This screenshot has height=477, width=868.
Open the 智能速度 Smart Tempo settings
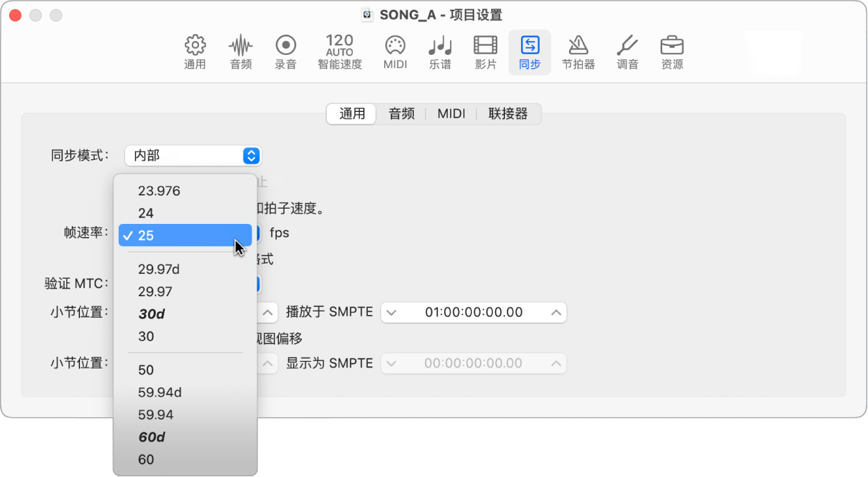pos(339,51)
